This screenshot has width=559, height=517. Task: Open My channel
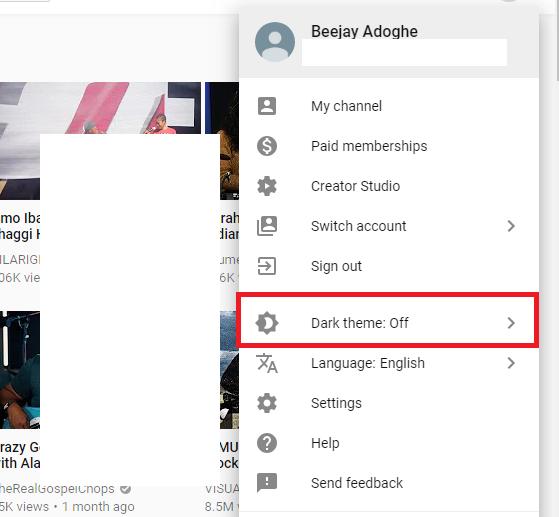pyautogui.click(x=389, y=106)
